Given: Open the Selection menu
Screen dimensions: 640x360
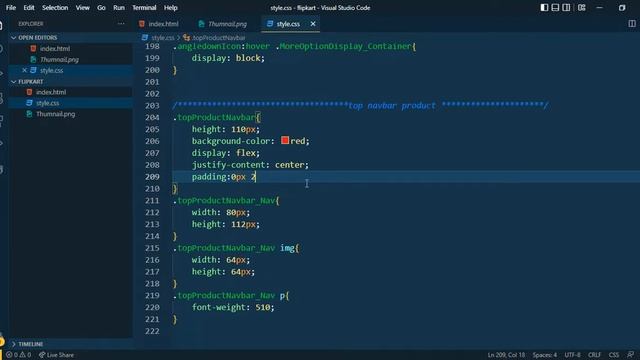Looking at the screenshot, I should point(55,7).
